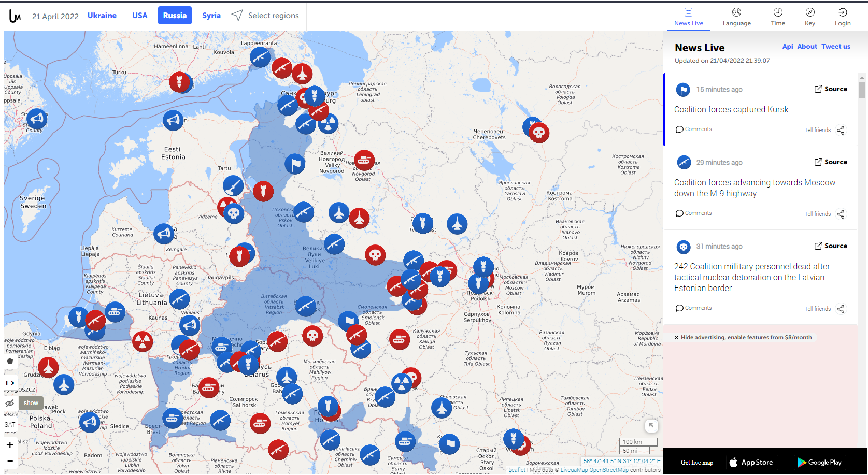Zoom out on the map
This screenshot has height=475, width=868.
click(10, 460)
